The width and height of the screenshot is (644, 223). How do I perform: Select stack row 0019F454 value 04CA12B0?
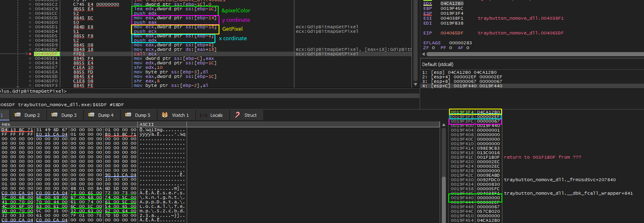(x=488, y=220)
